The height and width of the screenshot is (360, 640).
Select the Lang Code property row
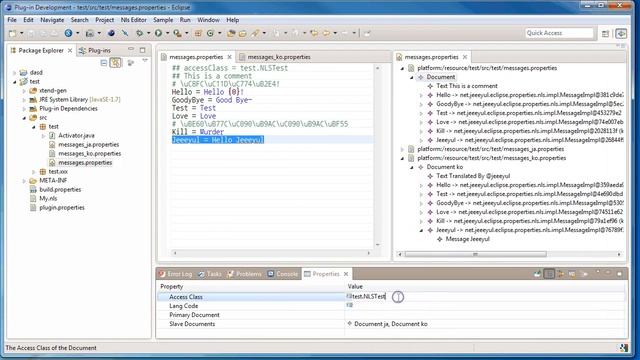391,306
